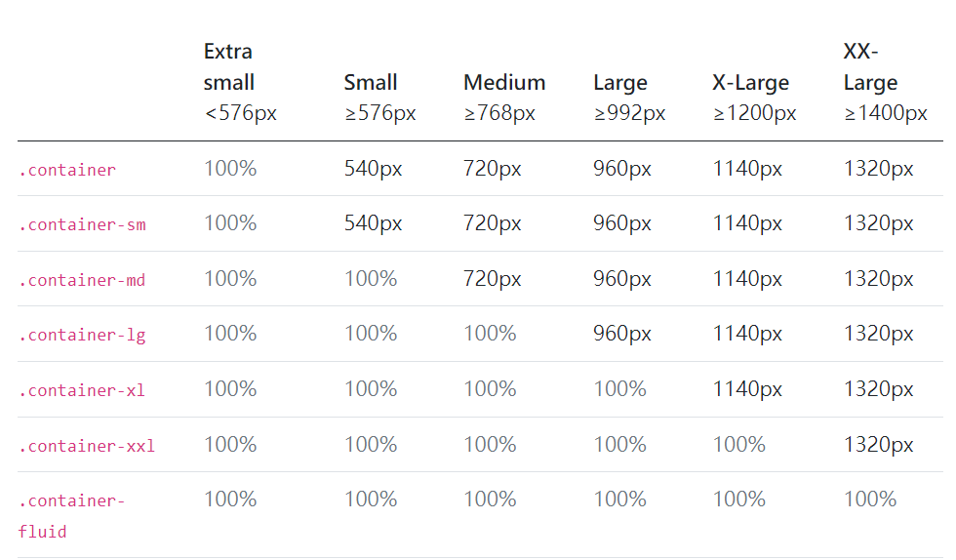Click the XX-Large column header
This screenshot has height=560, width=956.
[870, 66]
